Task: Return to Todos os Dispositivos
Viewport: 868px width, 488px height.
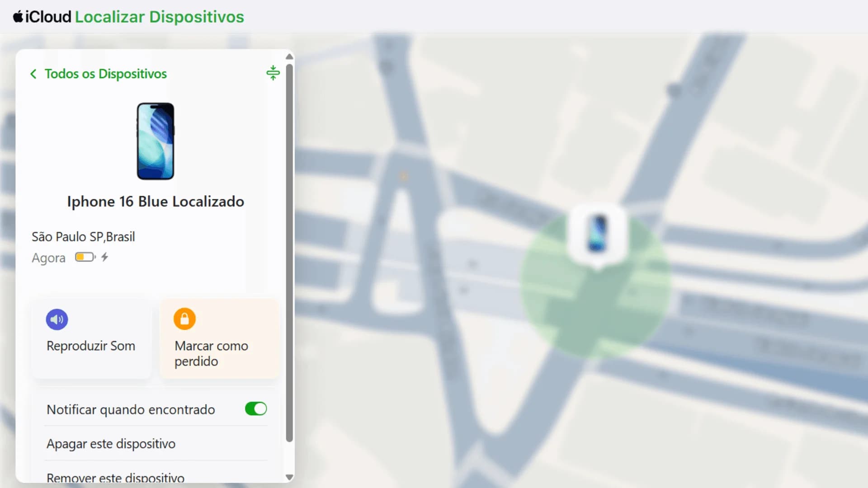Action: tap(105, 74)
